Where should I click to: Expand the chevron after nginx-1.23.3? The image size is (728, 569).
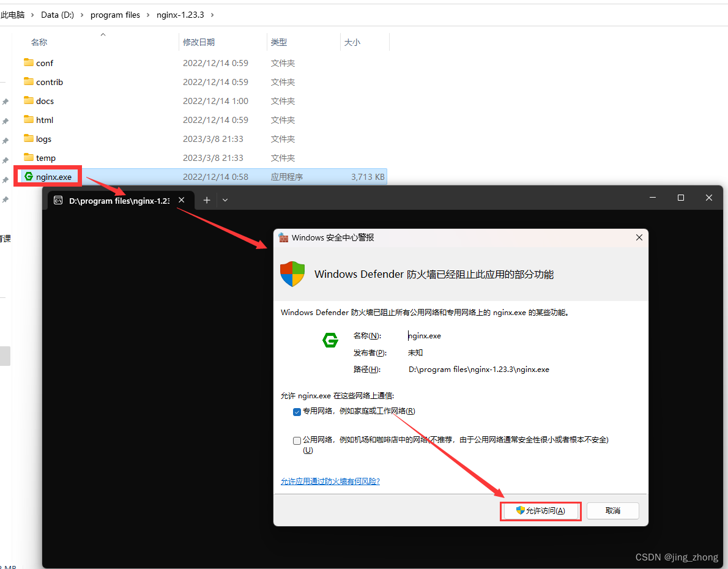[x=213, y=15]
